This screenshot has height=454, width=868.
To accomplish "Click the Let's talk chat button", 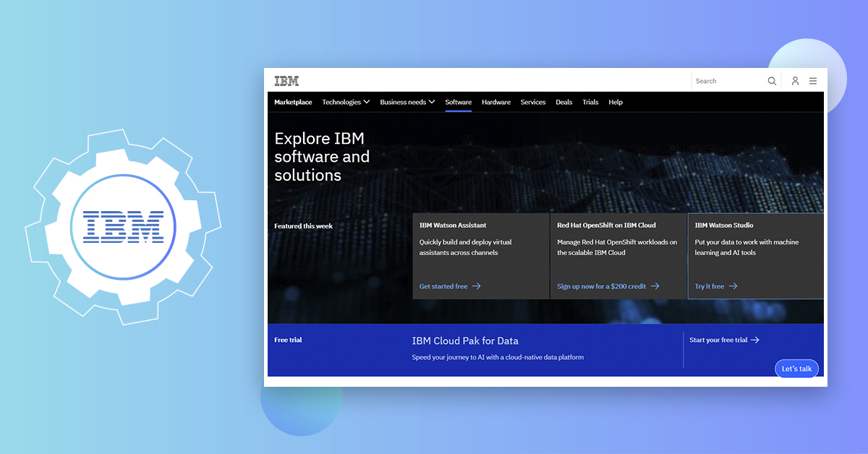I will pyautogui.click(x=796, y=369).
